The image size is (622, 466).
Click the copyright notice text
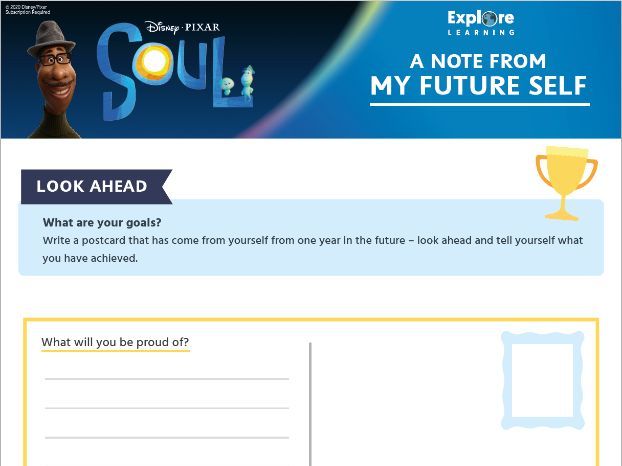27,10
